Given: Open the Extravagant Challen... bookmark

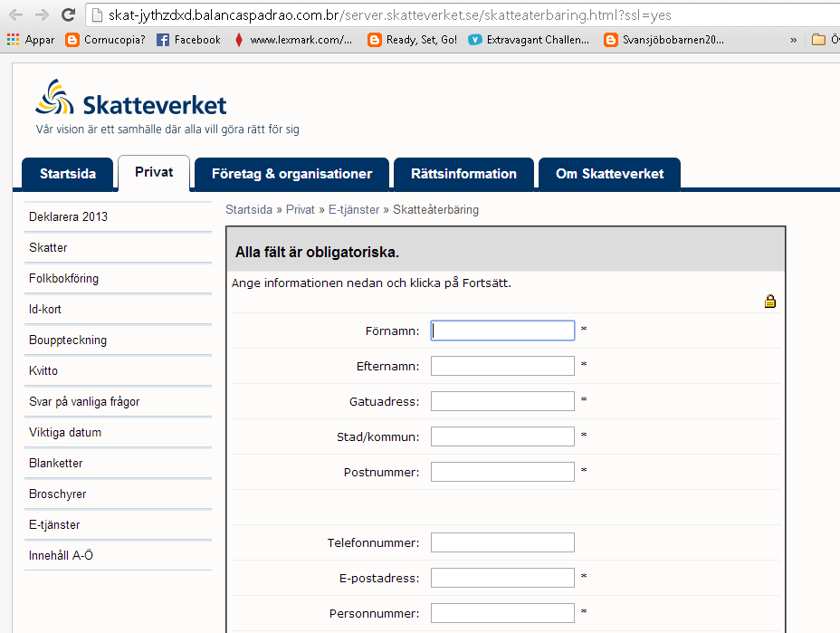Looking at the screenshot, I should tap(529, 40).
